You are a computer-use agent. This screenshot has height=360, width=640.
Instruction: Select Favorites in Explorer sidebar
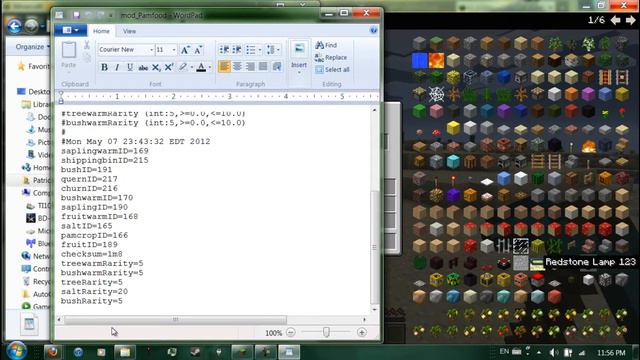tap(34, 67)
